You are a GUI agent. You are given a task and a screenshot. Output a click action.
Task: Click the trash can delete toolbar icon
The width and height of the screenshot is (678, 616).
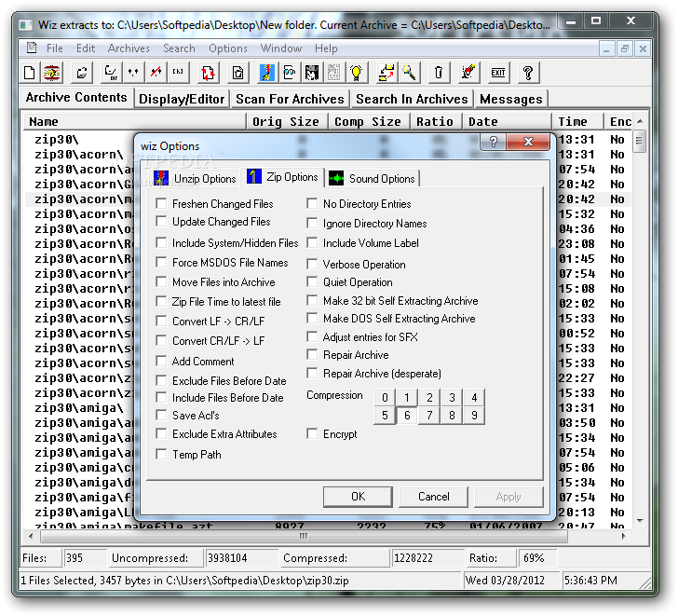coord(439,73)
